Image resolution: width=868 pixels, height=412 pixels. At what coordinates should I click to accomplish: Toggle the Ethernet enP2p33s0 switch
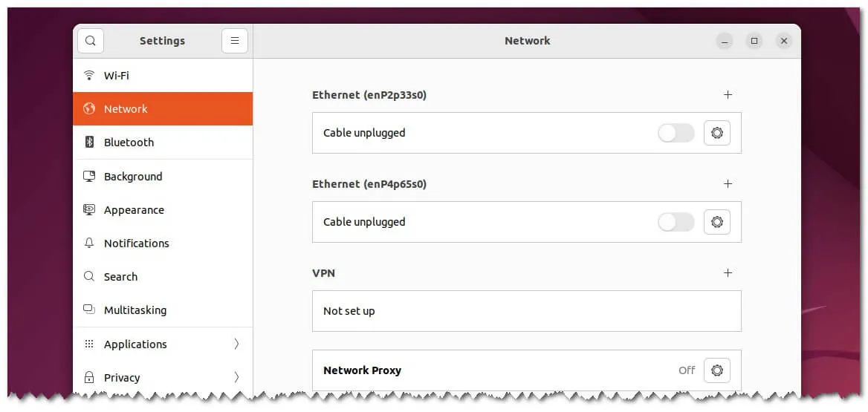pyautogui.click(x=676, y=133)
